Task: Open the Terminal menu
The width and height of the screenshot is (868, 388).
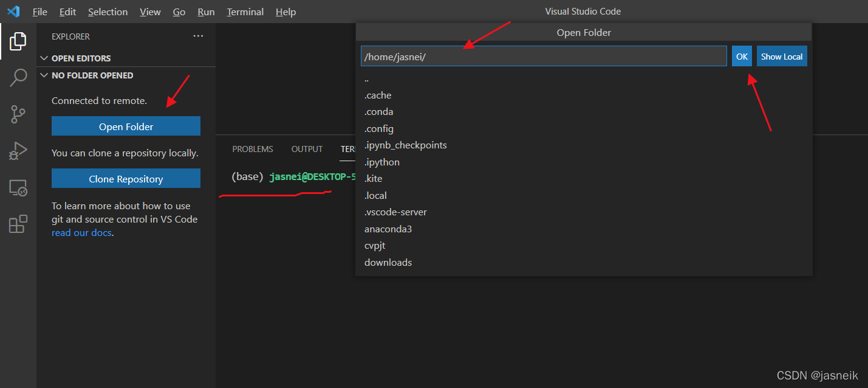Action: 246,12
